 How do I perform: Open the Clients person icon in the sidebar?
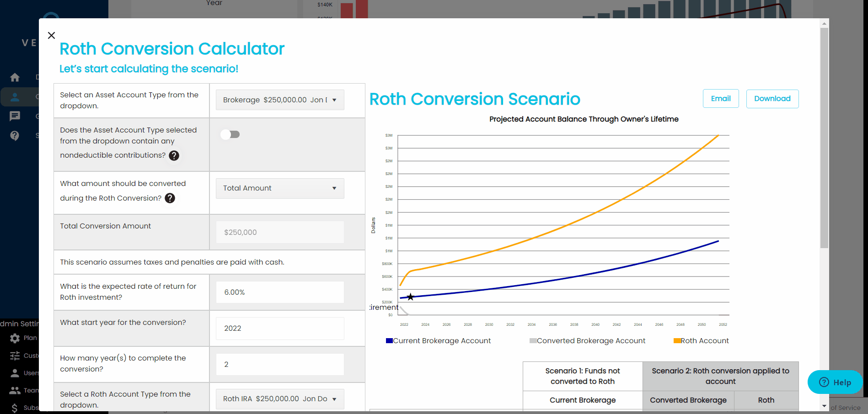click(x=15, y=97)
